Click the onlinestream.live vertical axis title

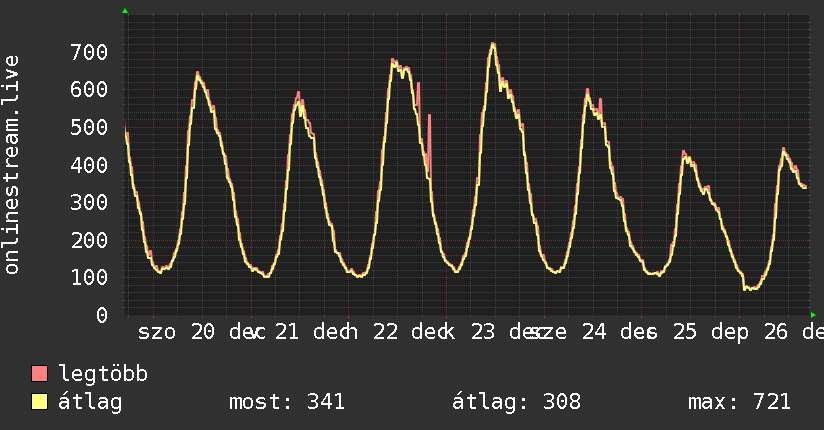tap(11, 165)
